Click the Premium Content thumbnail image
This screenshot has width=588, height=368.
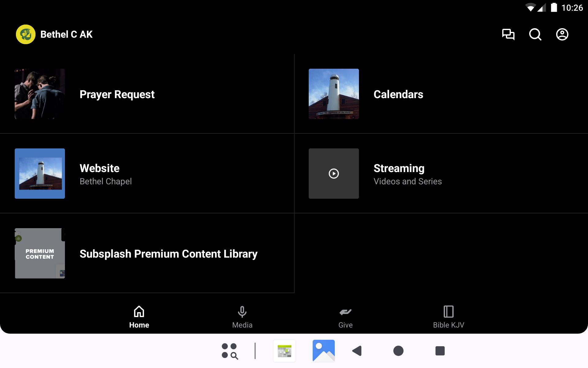click(40, 253)
